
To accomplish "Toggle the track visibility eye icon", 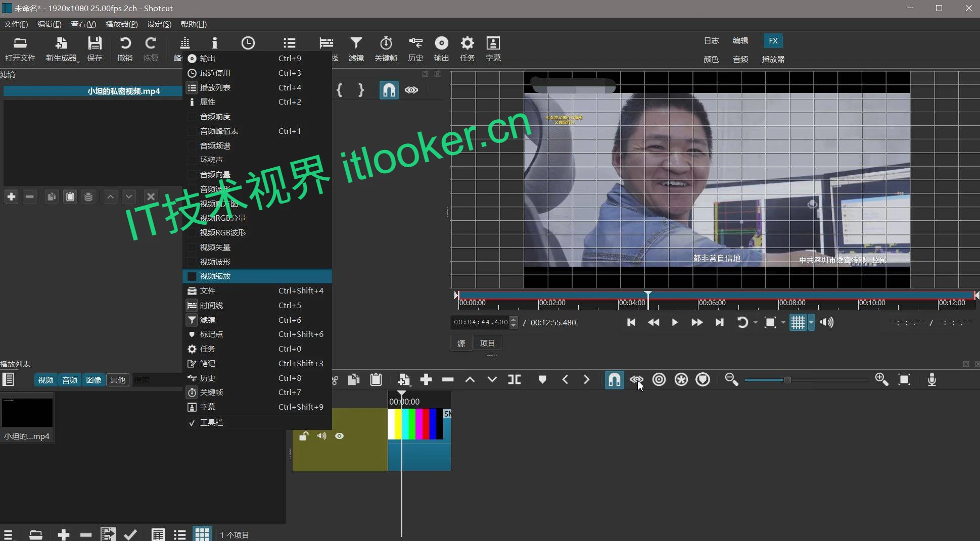I will coord(339,436).
